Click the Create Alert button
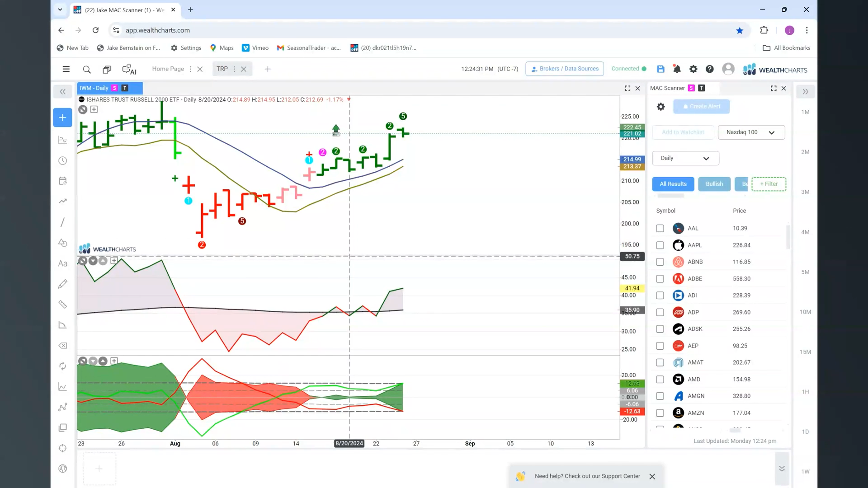Viewport: 868px width, 488px height. click(701, 107)
